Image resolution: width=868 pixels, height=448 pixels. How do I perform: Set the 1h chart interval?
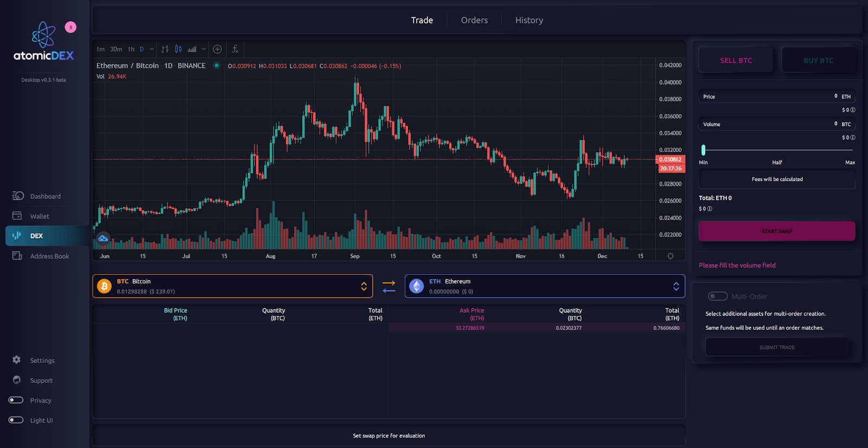pyautogui.click(x=131, y=49)
